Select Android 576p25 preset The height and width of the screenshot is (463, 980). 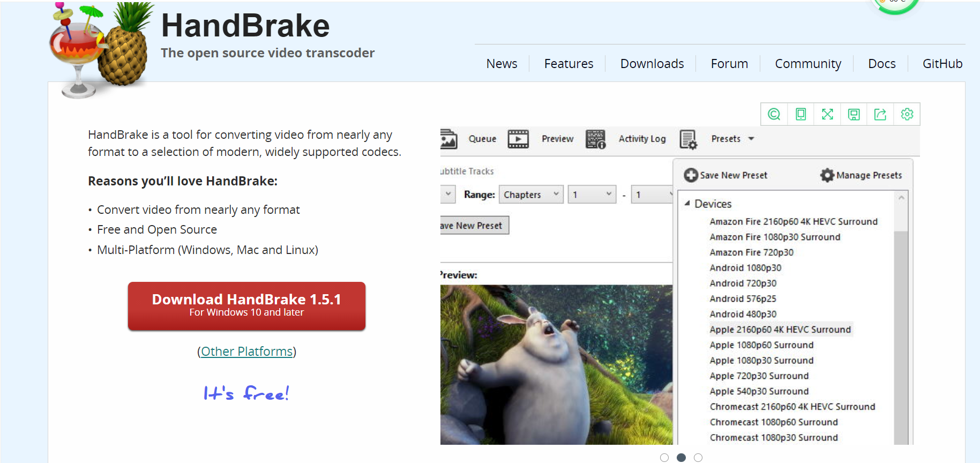743,299
